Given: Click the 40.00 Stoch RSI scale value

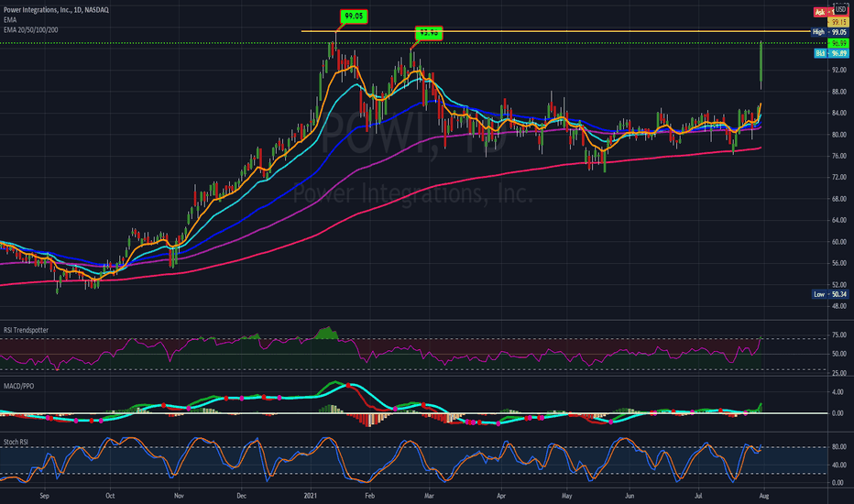Looking at the screenshot, I should [x=838, y=466].
